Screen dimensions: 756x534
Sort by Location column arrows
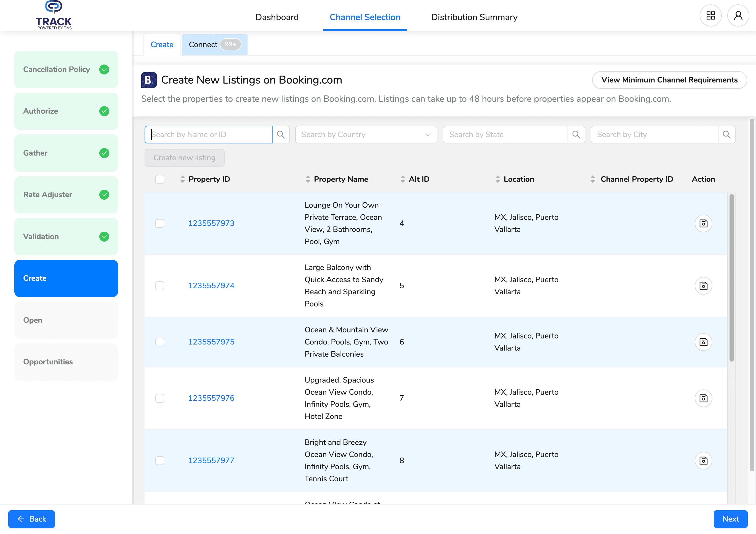497,180
